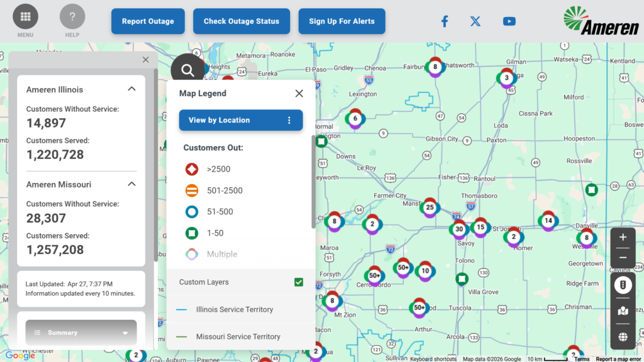This screenshot has width=644, height=362.
Task: Select the outage cluster marked 10
Action: (425, 271)
